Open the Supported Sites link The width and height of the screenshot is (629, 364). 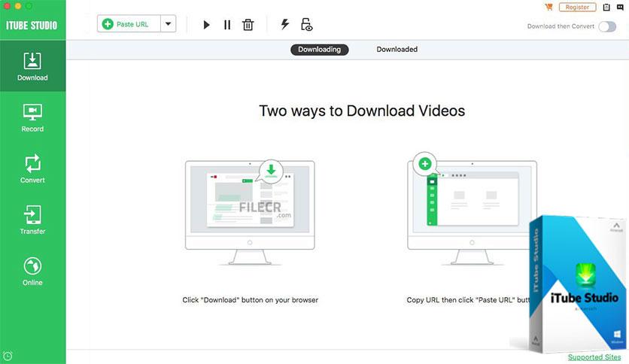[594, 356]
